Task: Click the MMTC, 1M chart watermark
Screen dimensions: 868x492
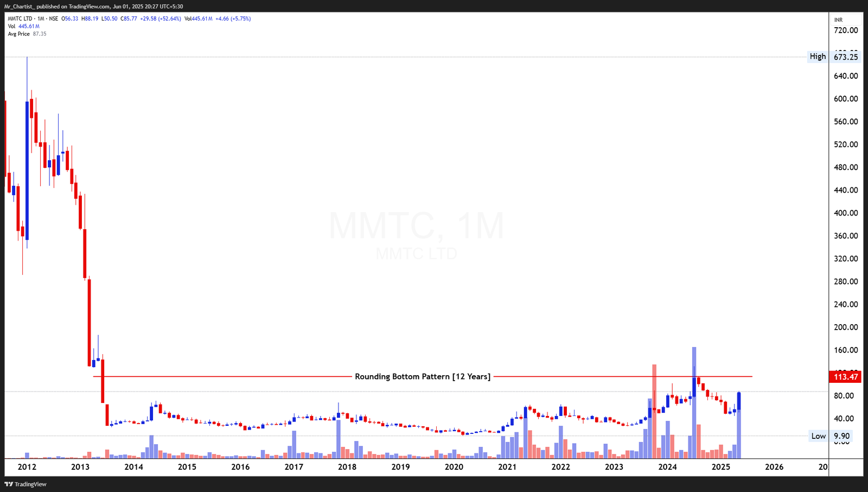Action: 415,226
